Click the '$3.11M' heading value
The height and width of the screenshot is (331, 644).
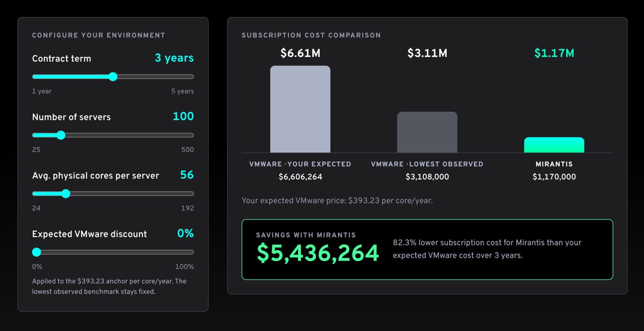pyautogui.click(x=427, y=53)
